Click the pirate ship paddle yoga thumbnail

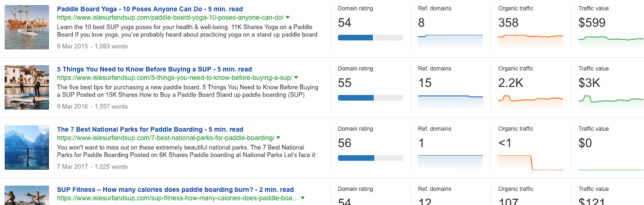[x=27, y=27]
